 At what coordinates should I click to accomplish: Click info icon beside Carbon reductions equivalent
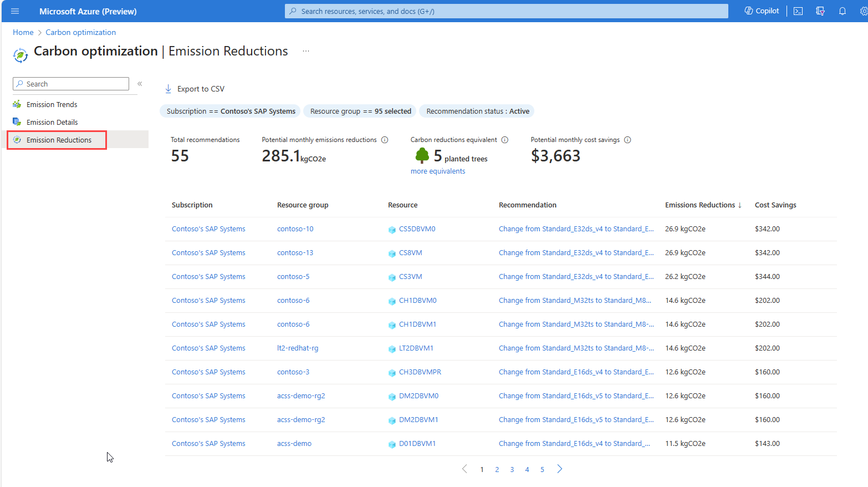(505, 140)
